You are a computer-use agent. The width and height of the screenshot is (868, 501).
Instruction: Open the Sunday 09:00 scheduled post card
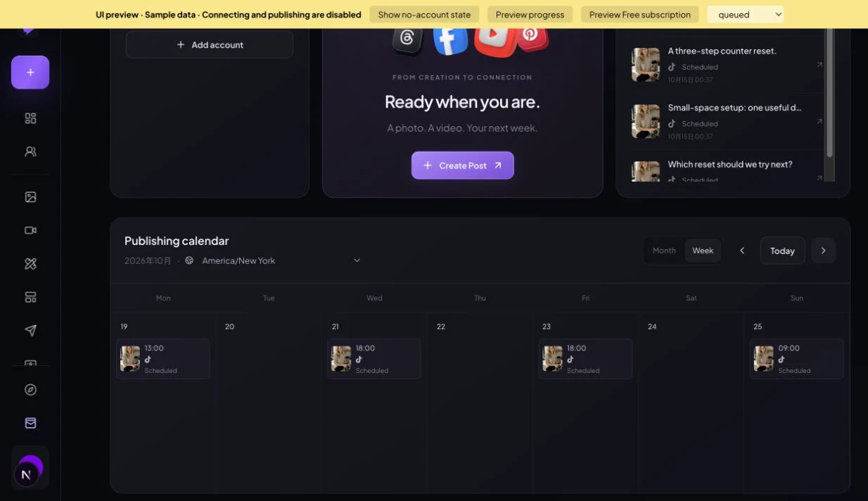click(796, 359)
